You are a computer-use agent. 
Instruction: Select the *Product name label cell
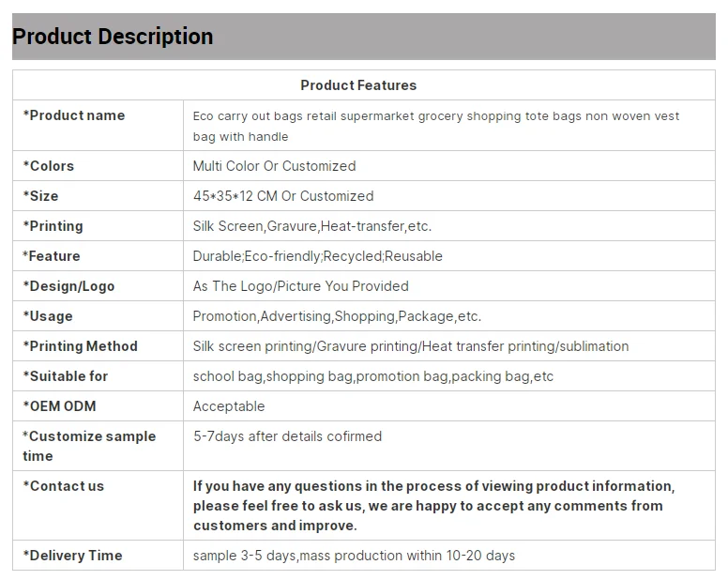74,115
